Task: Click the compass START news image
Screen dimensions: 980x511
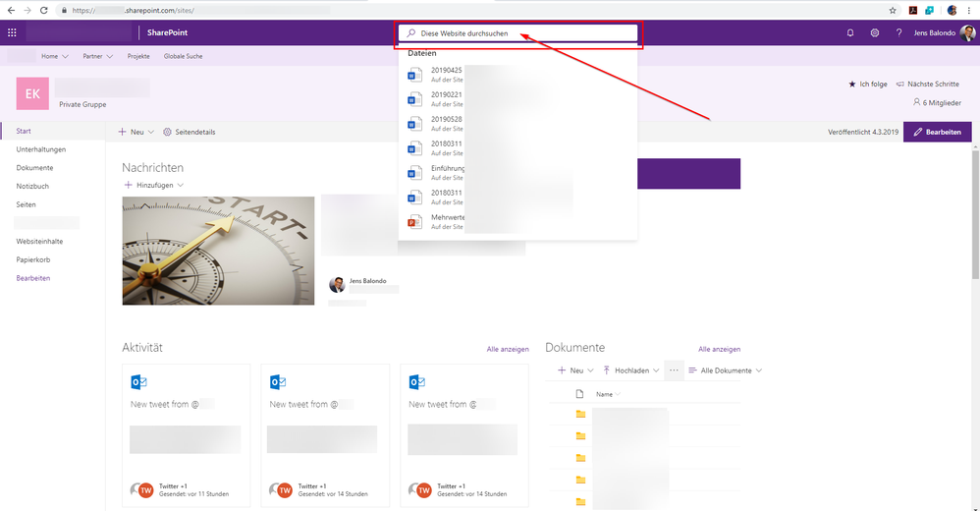Action: tap(218, 251)
